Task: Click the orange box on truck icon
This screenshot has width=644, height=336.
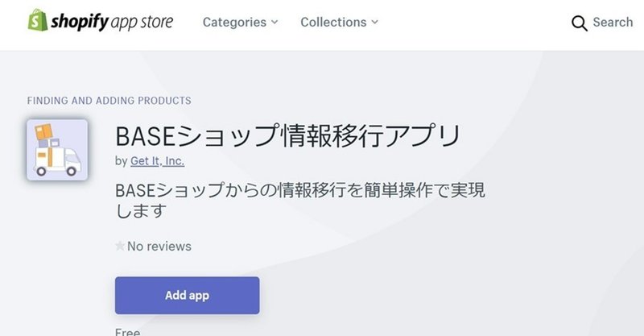Action: point(44,132)
